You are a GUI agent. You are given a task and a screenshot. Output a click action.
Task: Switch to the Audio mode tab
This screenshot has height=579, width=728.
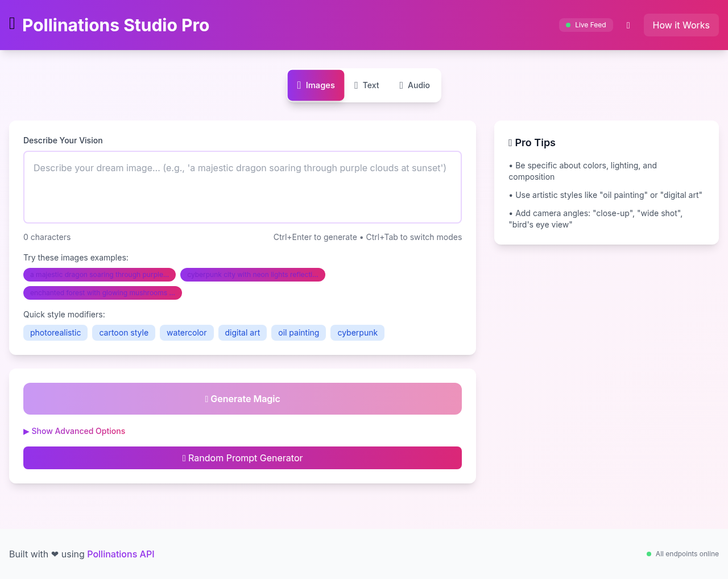415,85
